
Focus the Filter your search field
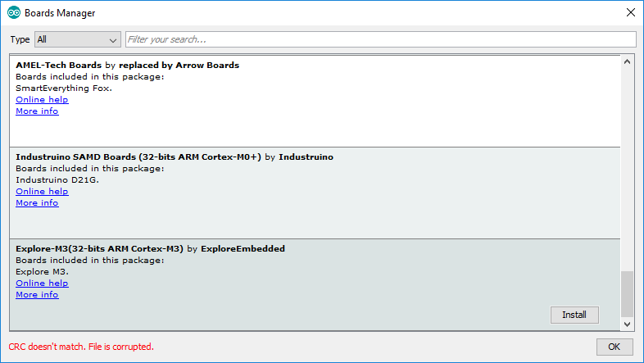[x=381, y=39]
